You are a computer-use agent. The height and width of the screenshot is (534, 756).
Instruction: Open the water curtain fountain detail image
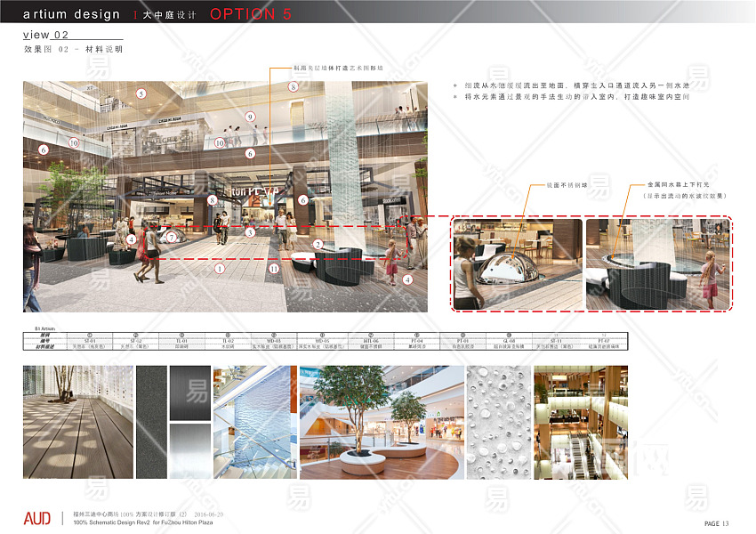click(657, 263)
